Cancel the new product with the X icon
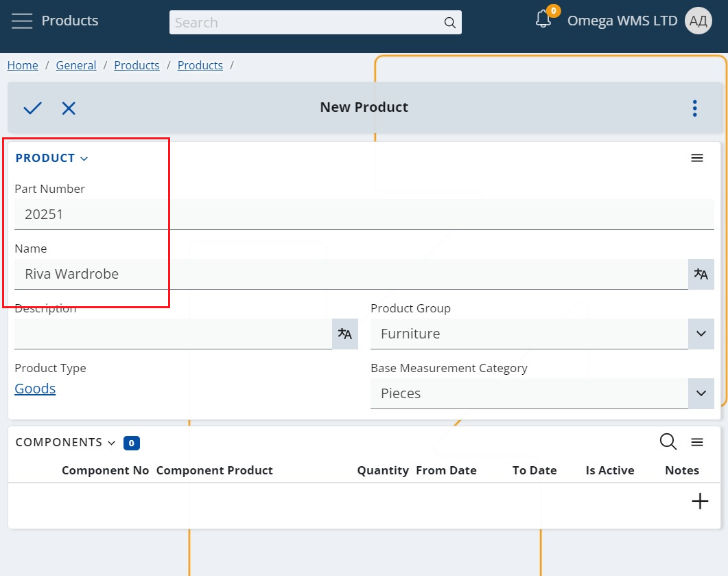 point(69,108)
